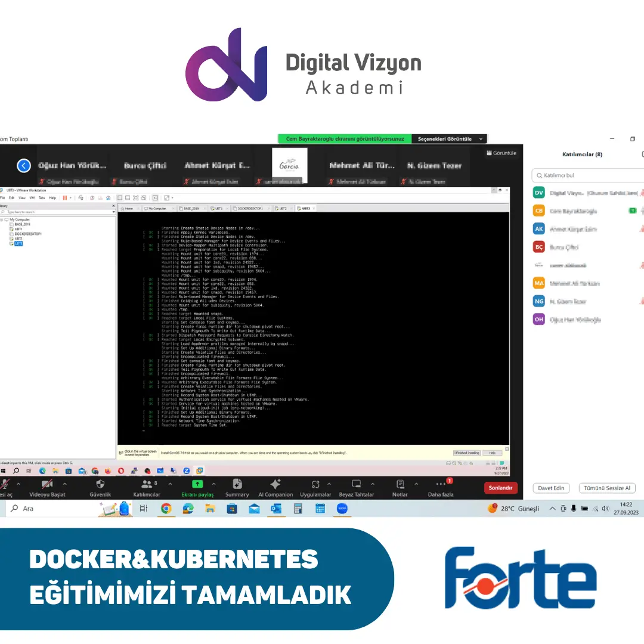Click the green Ekranı paylaş icon
The image size is (644, 644).
(x=197, y=484)
